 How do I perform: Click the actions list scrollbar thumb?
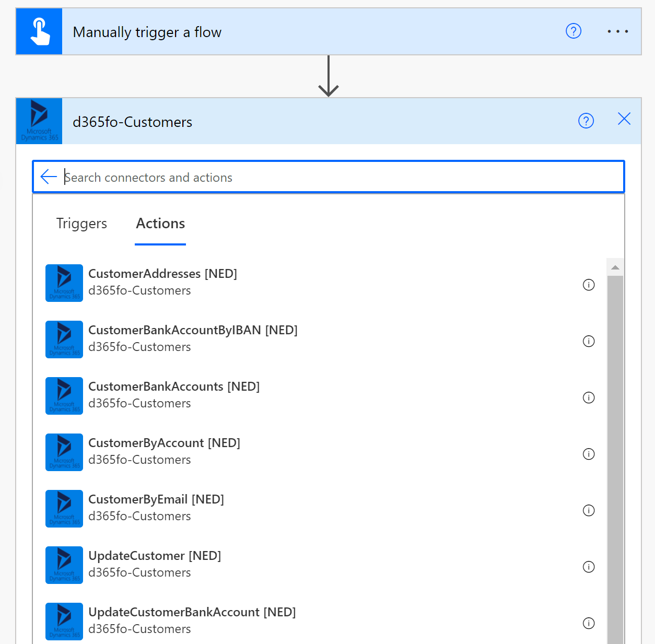615,460
